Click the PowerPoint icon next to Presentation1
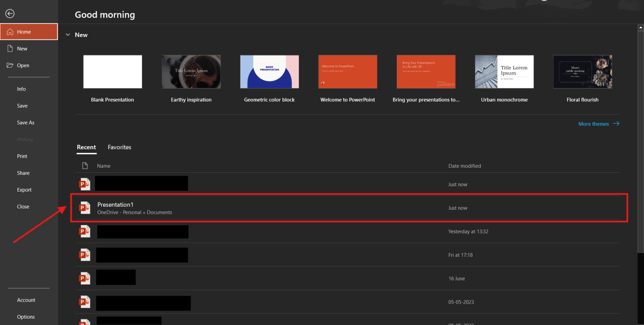The height and width of the screenshot is (325, 644). [85, 208]
